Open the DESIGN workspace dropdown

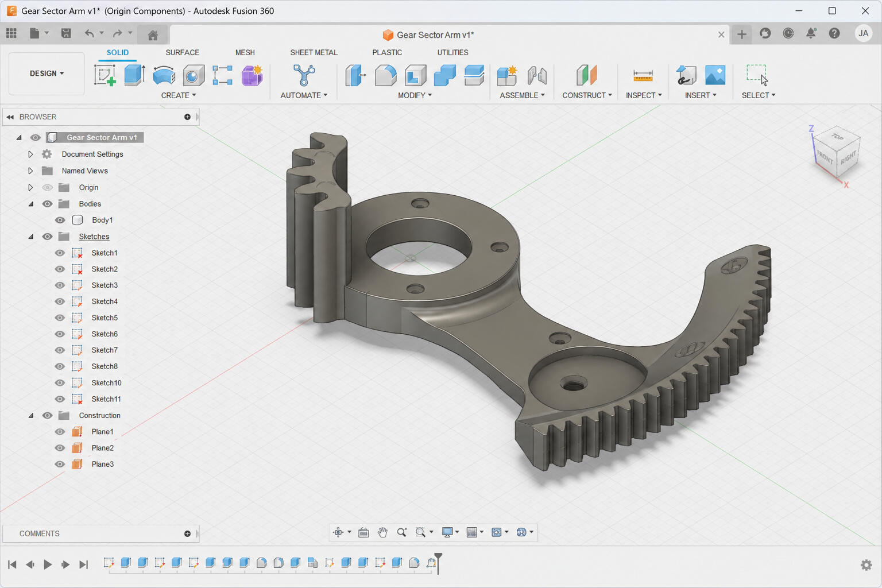click(x=47, y=73)
